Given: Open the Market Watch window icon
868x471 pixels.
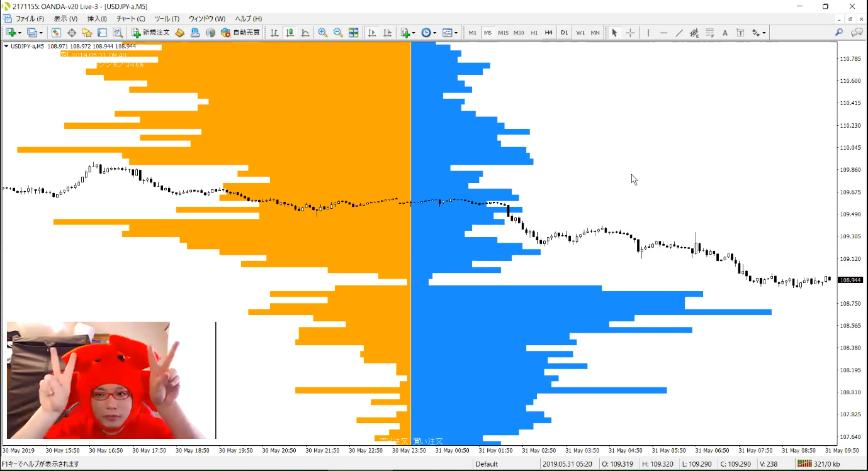Looking at the screenshot, I should point(56,33).
